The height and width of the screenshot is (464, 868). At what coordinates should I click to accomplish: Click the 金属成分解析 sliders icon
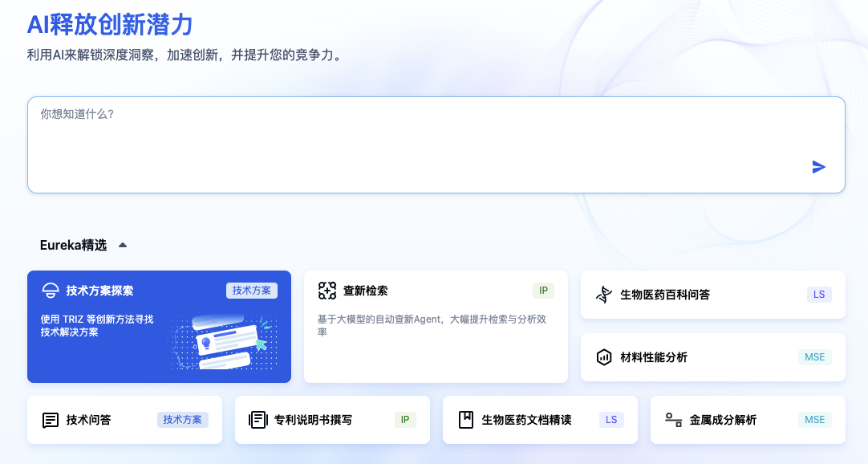coord(674,420)
